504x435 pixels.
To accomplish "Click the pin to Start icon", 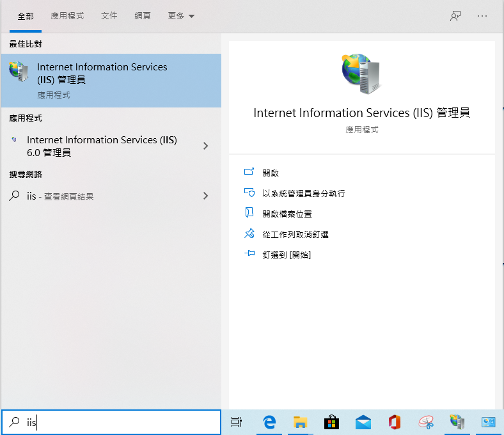I will click(249, 253).
